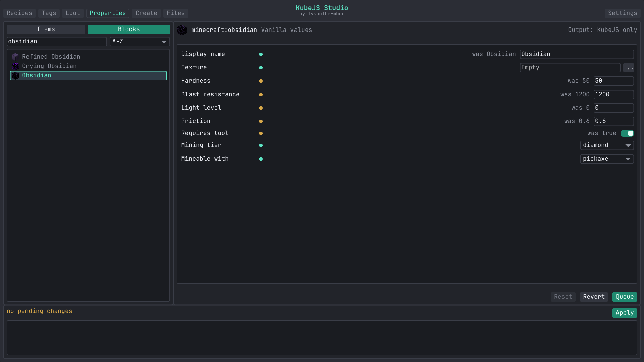644x362 pixels.
Task: Open the Mineable with pickaxe dropdown
Action: tap(607, 159)
